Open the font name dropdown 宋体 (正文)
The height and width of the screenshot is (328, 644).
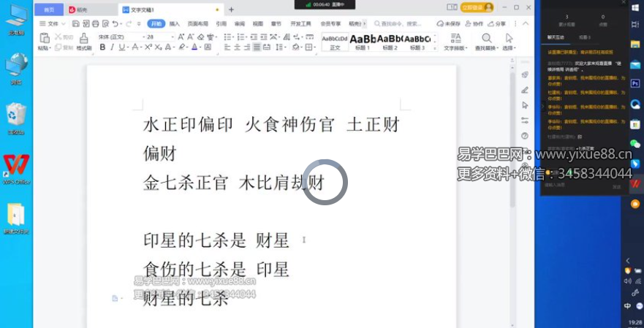pyautogui.click(x=144, y=37)
